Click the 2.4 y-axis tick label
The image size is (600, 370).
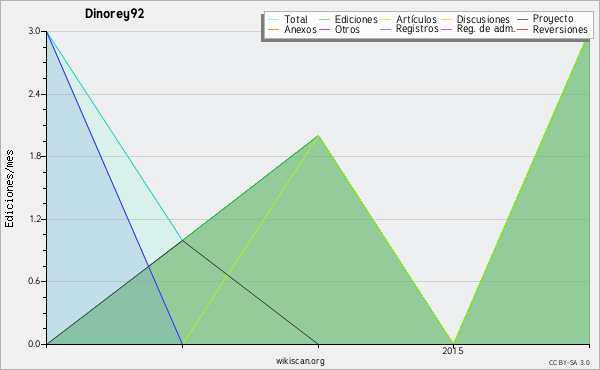[x=34, y=94]
